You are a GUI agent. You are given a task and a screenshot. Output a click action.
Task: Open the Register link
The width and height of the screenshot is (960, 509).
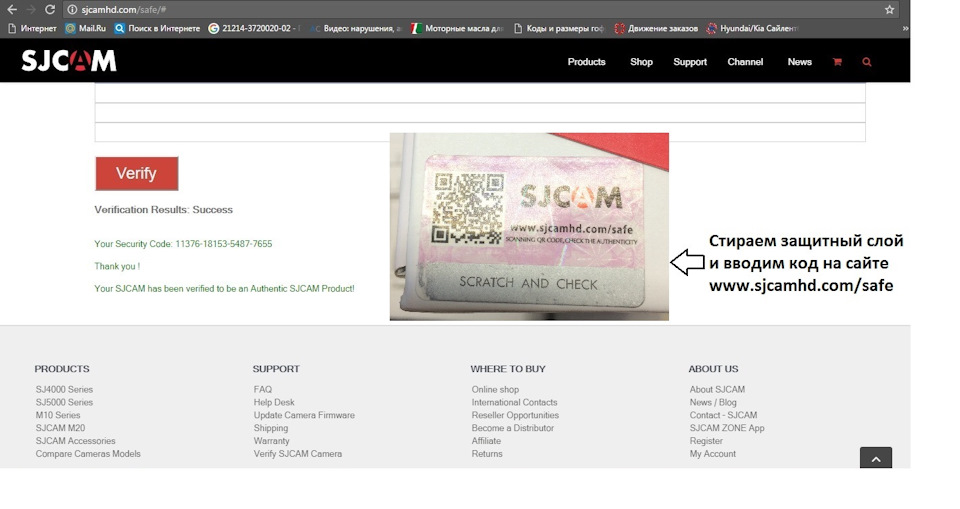[x=706, y=441]
